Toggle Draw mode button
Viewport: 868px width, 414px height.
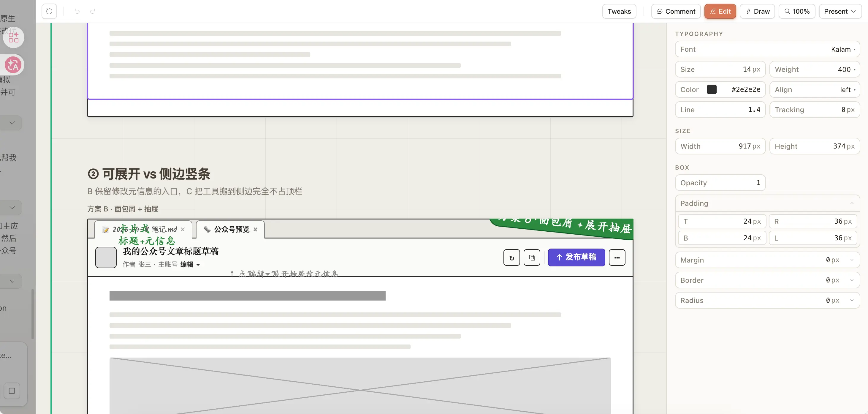[x=757, y=11]
